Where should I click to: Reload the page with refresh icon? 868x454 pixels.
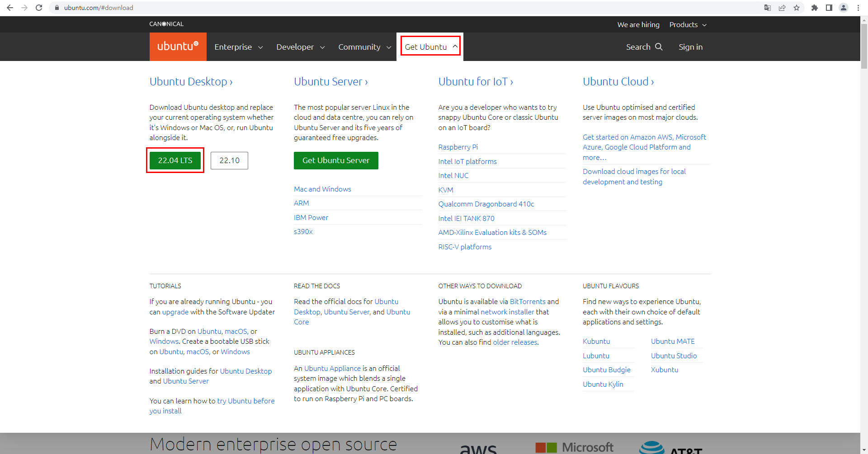(39, 8)
